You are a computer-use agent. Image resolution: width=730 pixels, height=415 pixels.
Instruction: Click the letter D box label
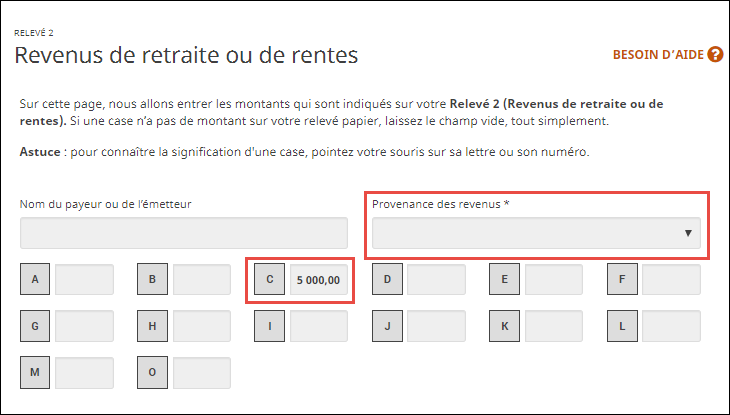[387, 280]
